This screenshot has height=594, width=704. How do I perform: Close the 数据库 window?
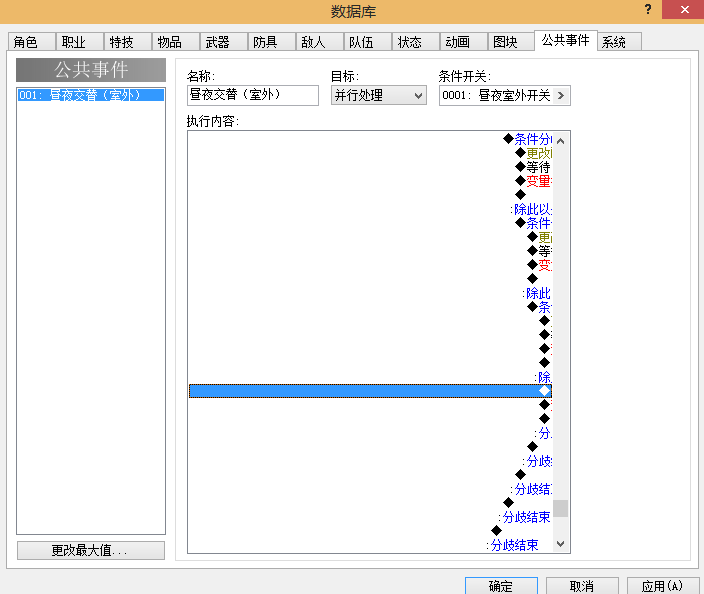(684, 9)
